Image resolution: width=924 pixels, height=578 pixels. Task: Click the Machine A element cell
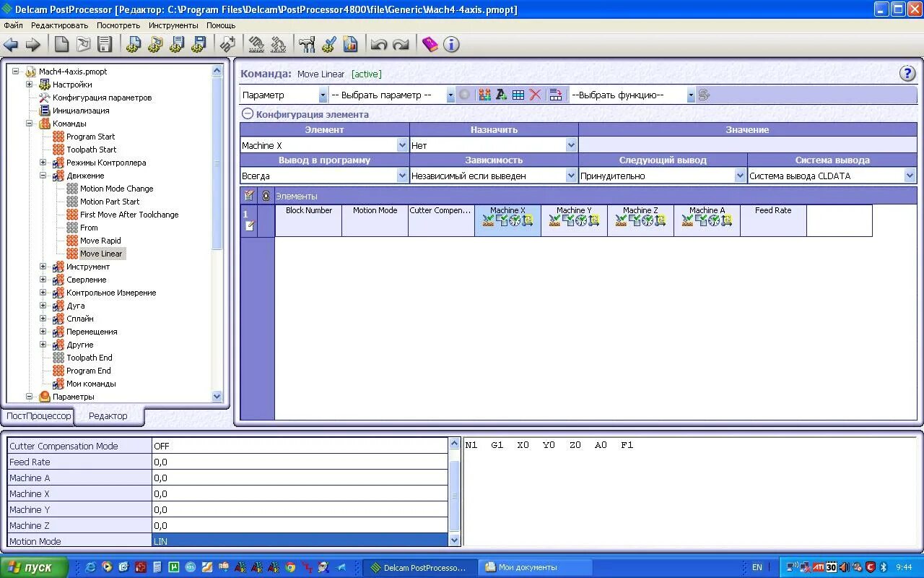click(707, 220)
